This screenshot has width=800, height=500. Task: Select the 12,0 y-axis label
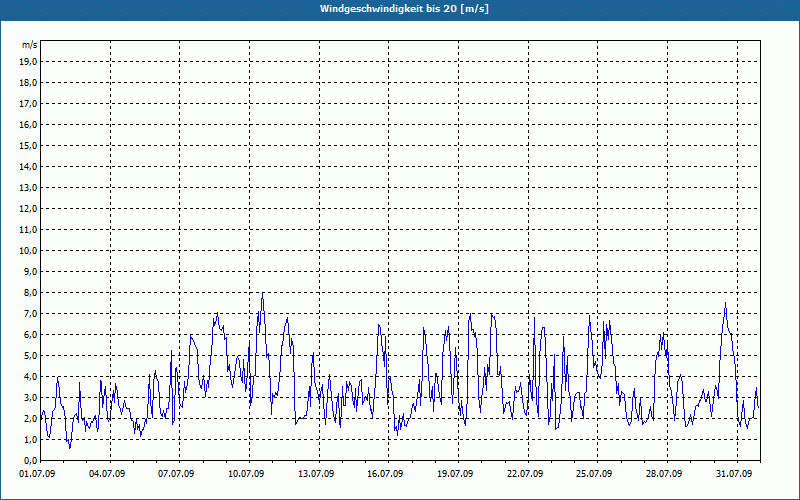pos(28,209)
